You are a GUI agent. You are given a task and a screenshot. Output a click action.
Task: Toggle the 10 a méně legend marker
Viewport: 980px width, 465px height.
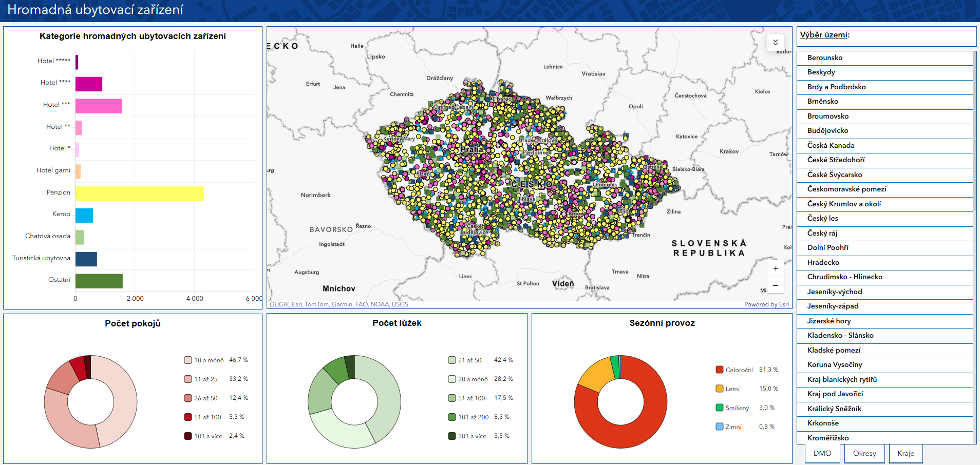coord(188,360)
